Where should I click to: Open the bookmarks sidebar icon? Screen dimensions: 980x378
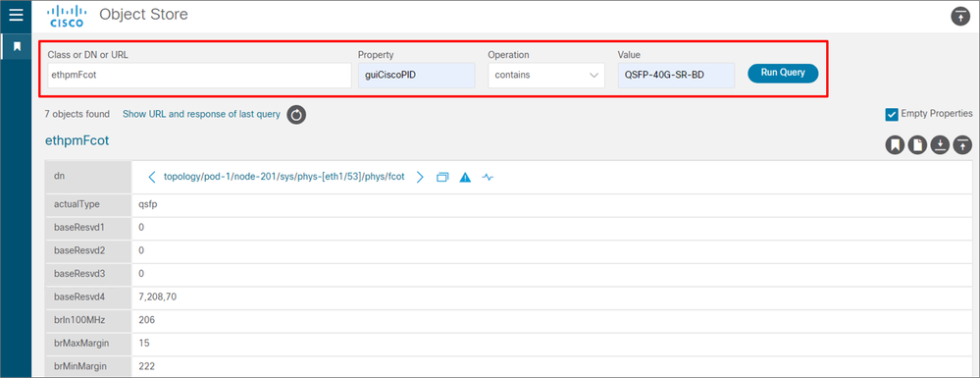(17, 46)
